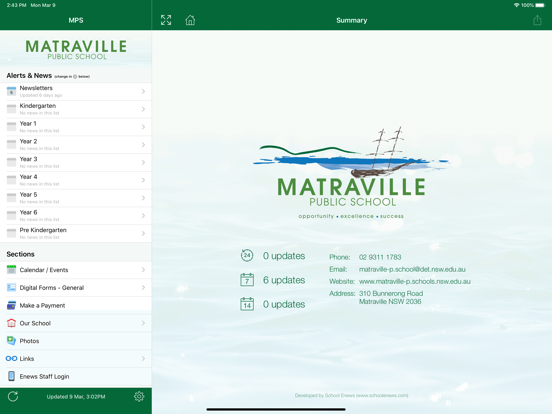Open website www.matraville-p.schools.nsw.edu.au
Viewport: 552px width, 414px height.
coord(415,281)
